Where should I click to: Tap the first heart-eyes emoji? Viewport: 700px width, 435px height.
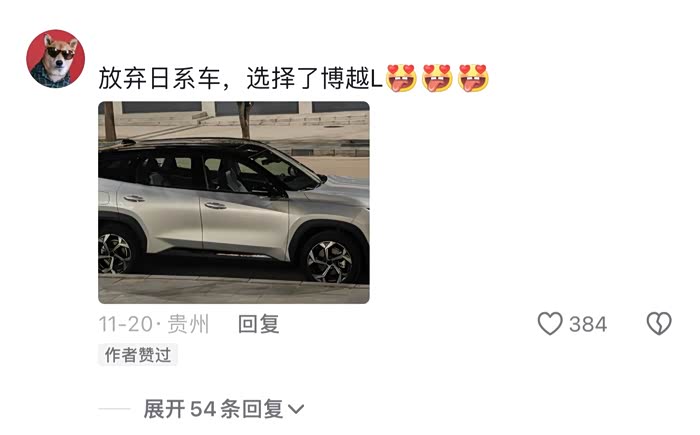(401, 78)
